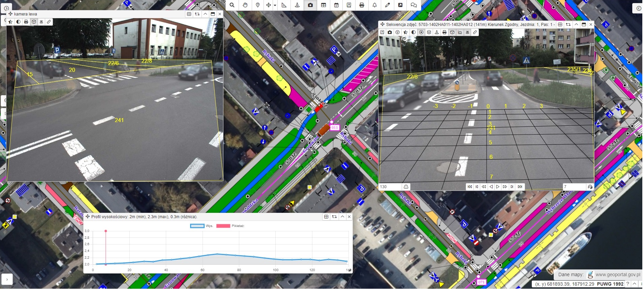Toggle Wys. legend series in elevation chart

coord(202,226)
